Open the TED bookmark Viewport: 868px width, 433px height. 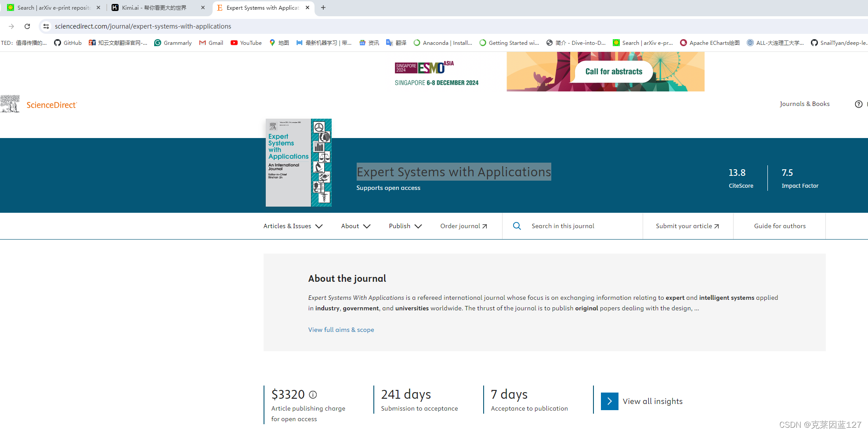coord(24,43)
